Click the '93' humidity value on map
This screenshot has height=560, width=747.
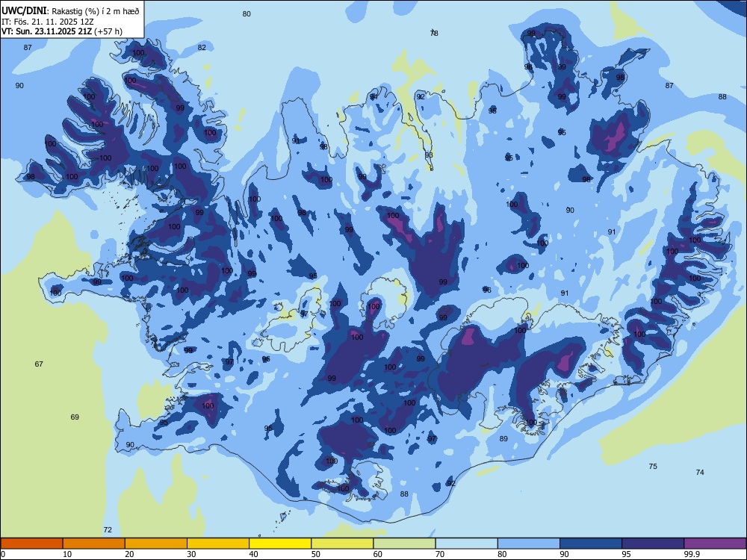point(430,155)
